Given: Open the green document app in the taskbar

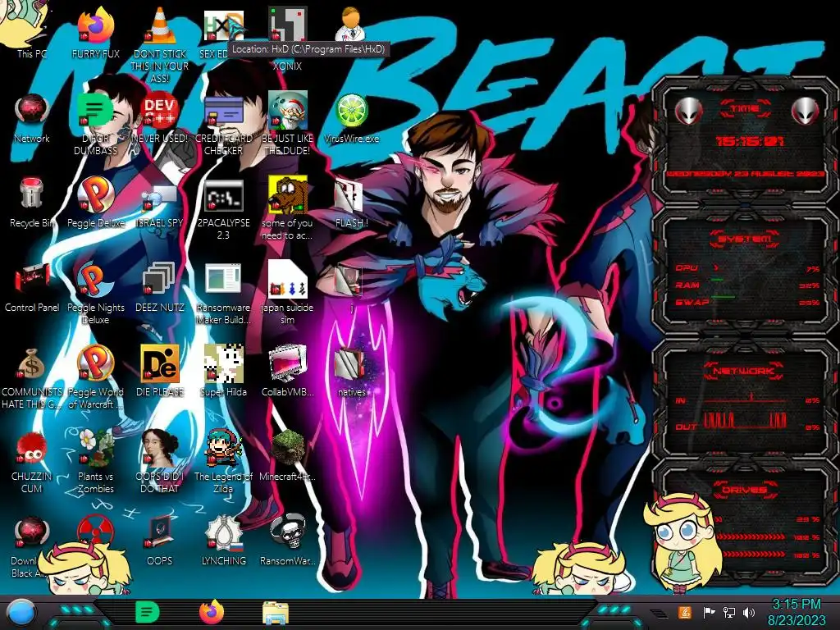Looking at the screenshot, I should 147,612.
